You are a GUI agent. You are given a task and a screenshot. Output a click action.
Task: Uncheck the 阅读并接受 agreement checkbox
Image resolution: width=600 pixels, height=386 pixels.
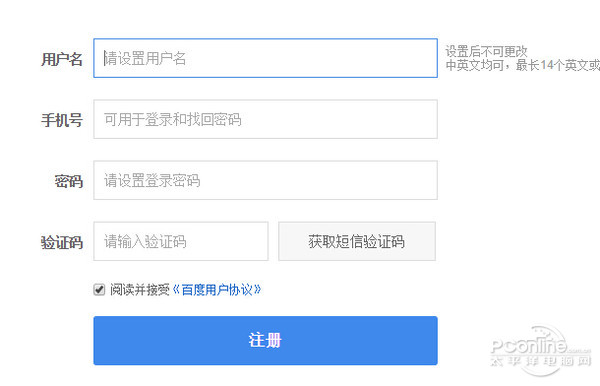(99, 290)
